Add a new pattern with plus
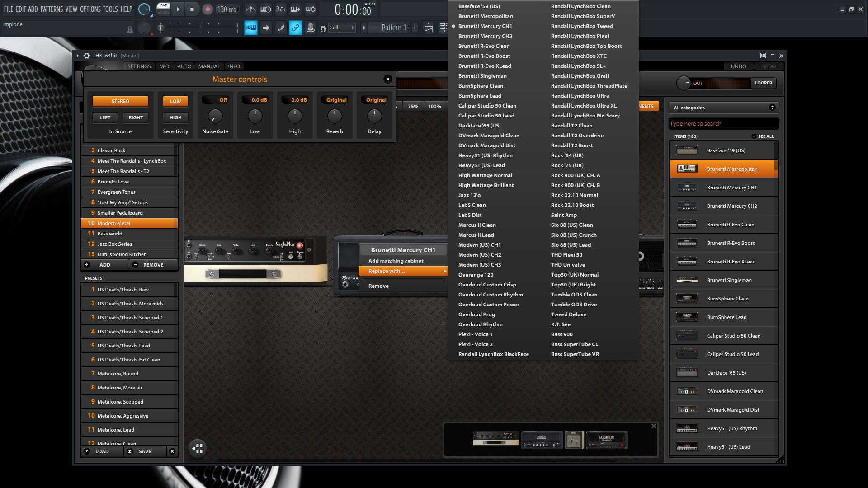The image size is (868, 488). point(415,28)
